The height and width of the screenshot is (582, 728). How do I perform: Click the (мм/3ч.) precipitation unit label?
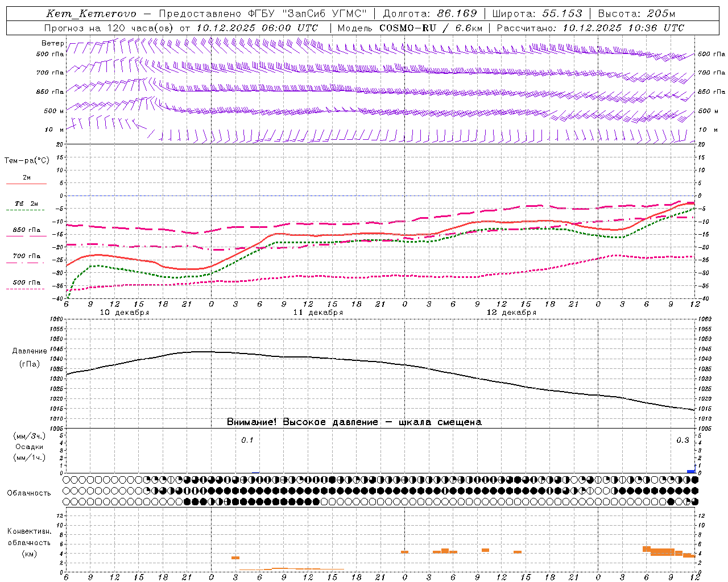coord(30,436)
